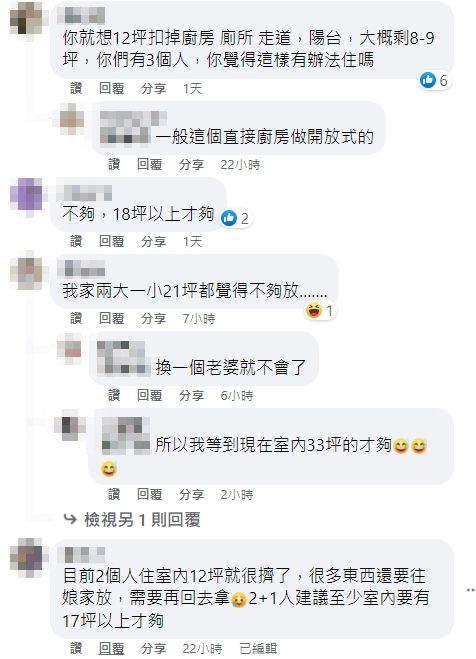Open the 22小時 timestamp on the last comment

click(202, 648)
